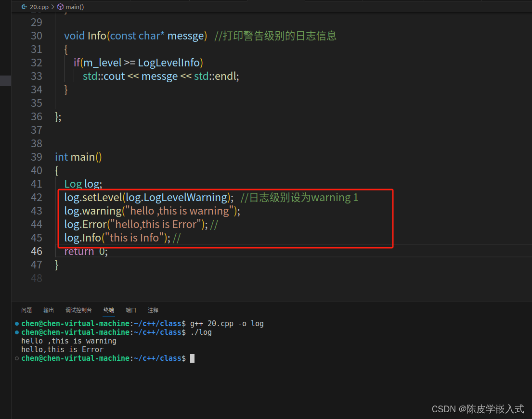Select the 端口 panel tab
The image size is (532, 419).
pyautogui.click(x=130, y=310)
